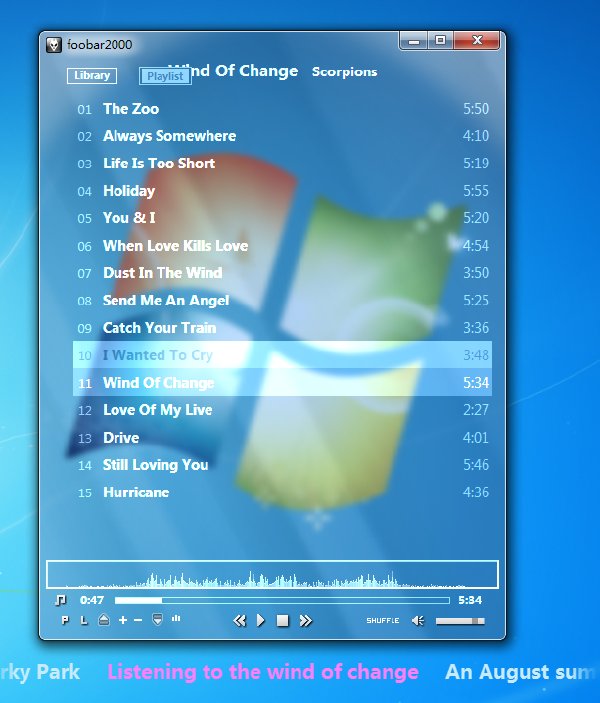Select track 08 Send Me An Angel
600x703 pixels.
click(283, 300)
